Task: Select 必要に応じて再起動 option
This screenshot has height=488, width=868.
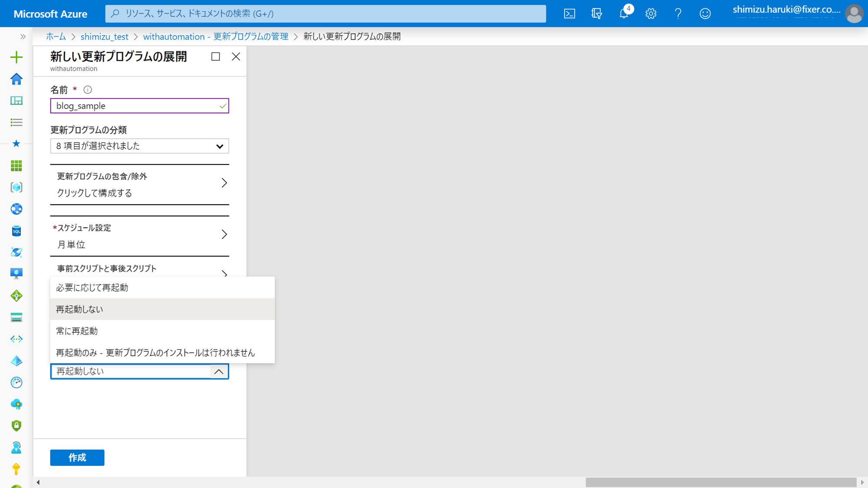Action: coord(162,288)
